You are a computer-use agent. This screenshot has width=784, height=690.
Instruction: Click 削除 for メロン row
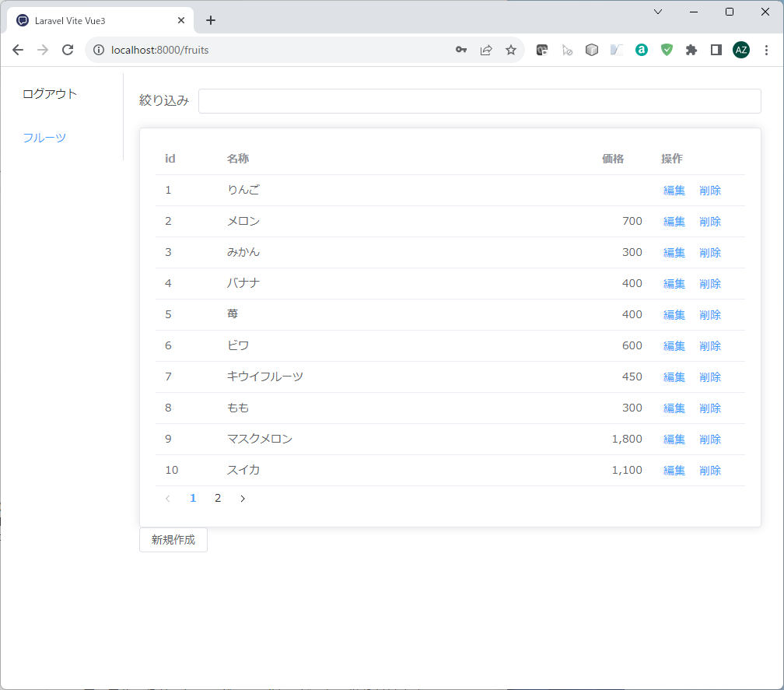[710, 222]
